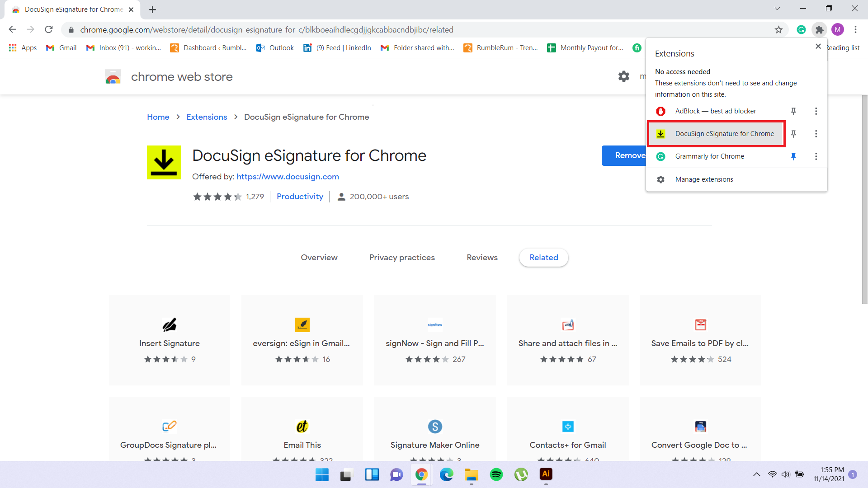Open File Explorer from taskbar
This screenshot has width=868, height=488.
[x=471, y=474]
